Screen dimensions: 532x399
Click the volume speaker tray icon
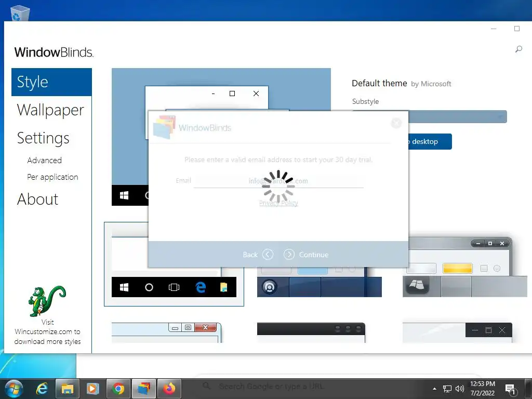pos(460,389)
